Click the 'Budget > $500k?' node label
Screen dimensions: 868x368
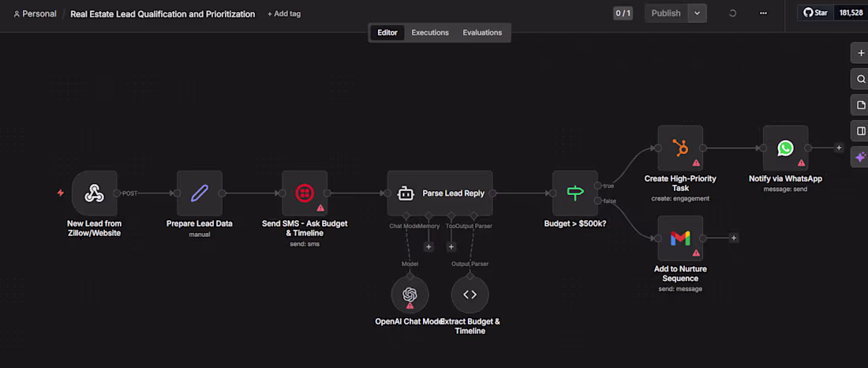click(x=575, y=224)
